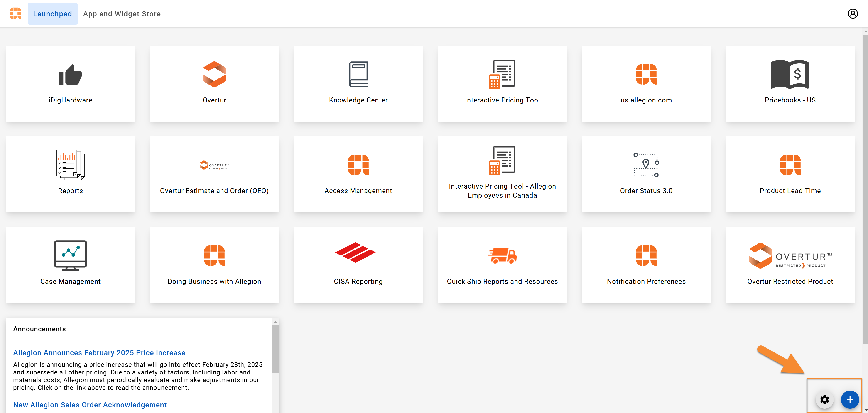Click the Announcements scroll up arrow
Screen dimensions: 868x413
click(x=275, y=321)
